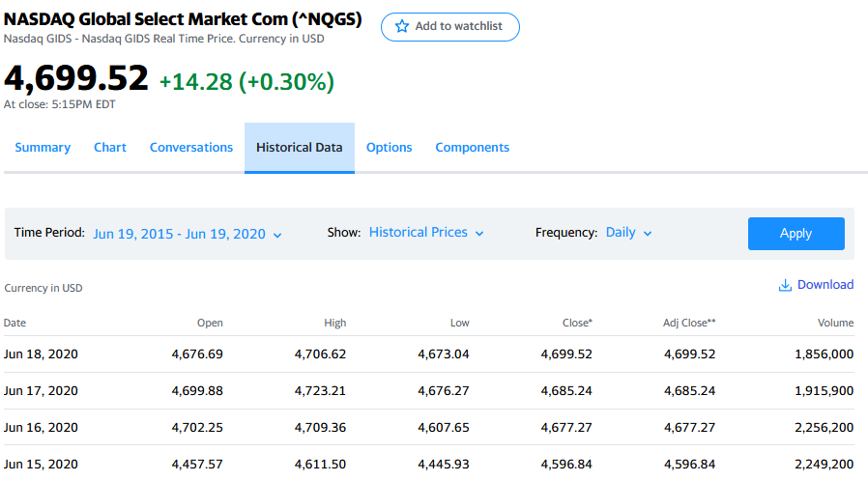This screenshot has width=868, height=481.
Task: Select high value 4,723.21
Action: (320, 391)
